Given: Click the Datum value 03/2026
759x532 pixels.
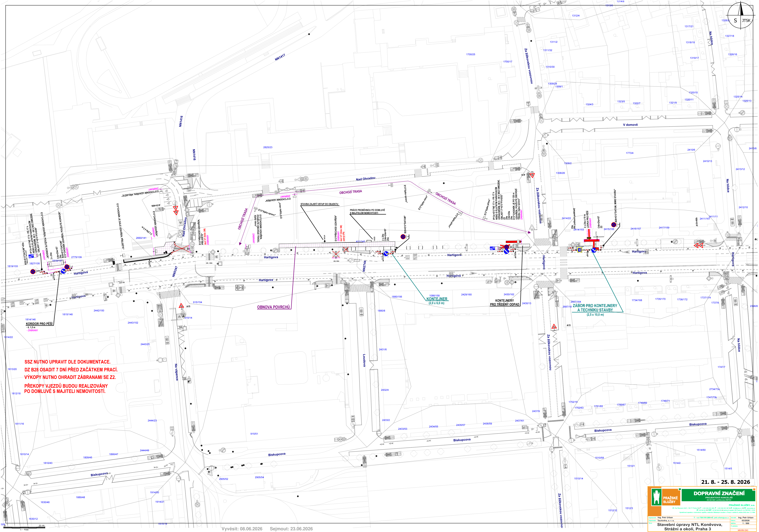Looking at the screenshot, I should coord(745,521).
